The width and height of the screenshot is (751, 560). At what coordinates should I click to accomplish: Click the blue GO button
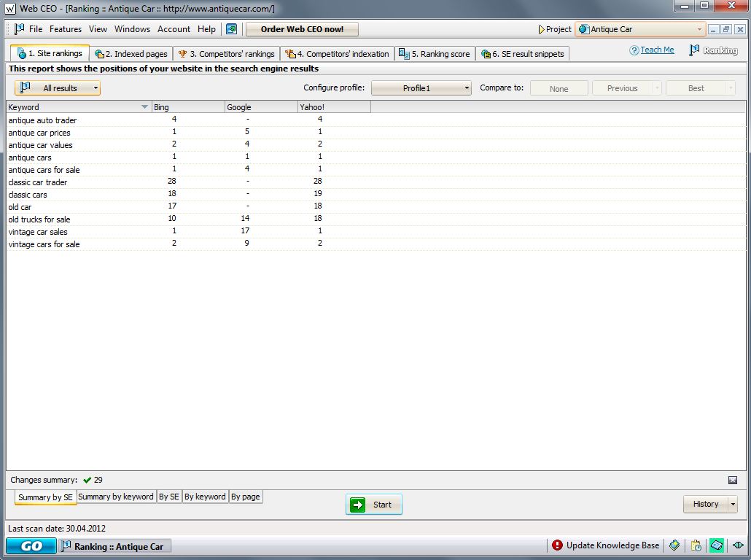click(x=31, y=546)
